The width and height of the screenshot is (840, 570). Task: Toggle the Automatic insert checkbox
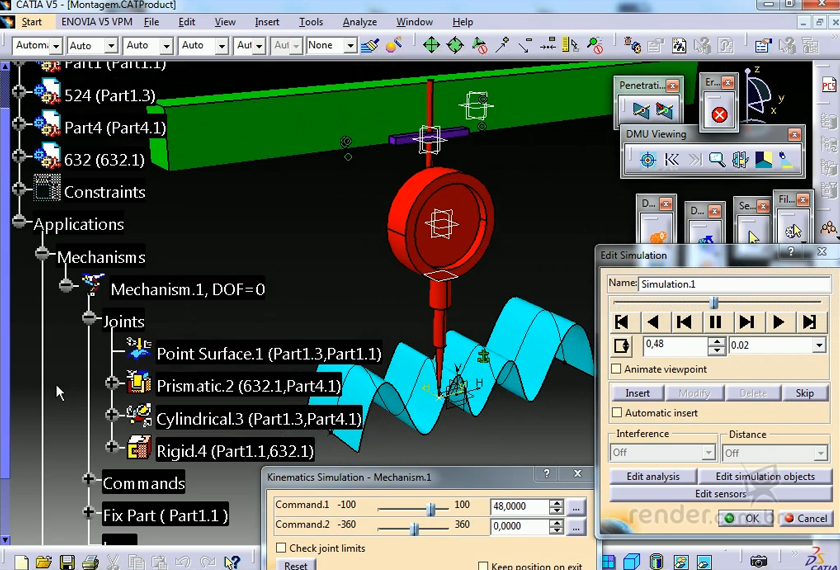pyautogui.click(x=616, y=413)
